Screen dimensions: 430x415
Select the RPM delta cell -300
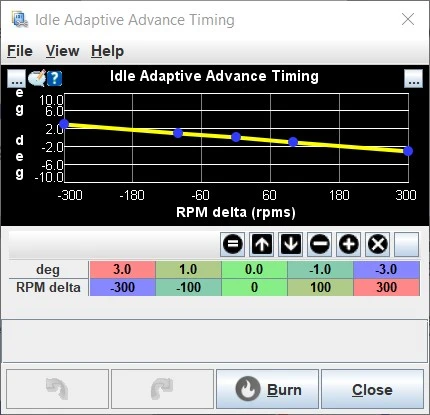tap(122, 287)
